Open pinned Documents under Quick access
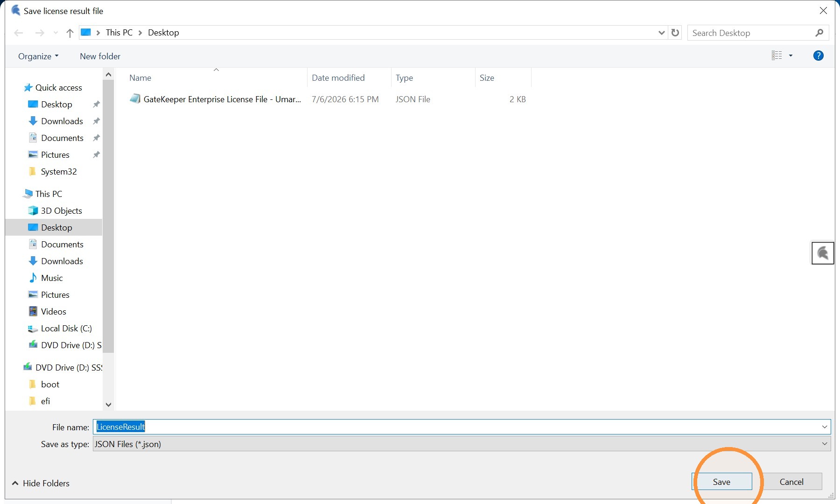The image size is (840, 504). (x=62, y=138)
